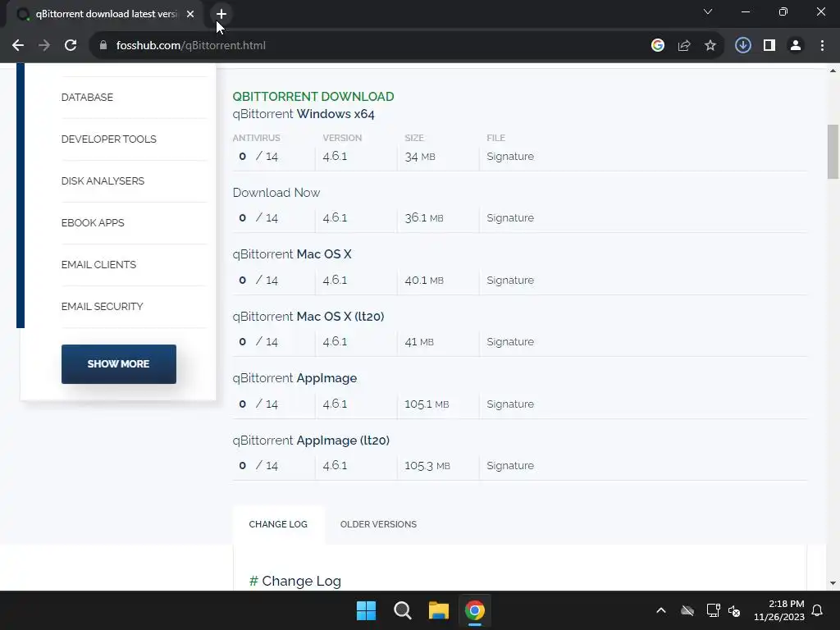View site information padlock icon
Screen dimensions: 840x630
coord(103,46)
